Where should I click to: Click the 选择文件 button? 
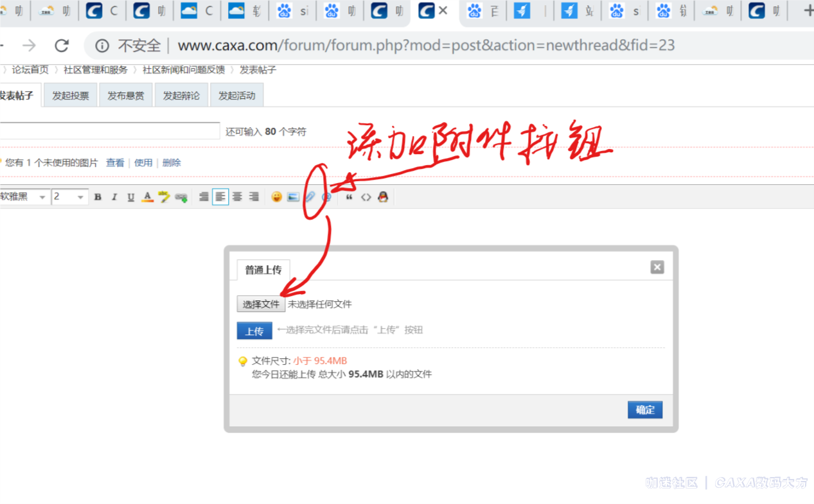coord(261,304)
